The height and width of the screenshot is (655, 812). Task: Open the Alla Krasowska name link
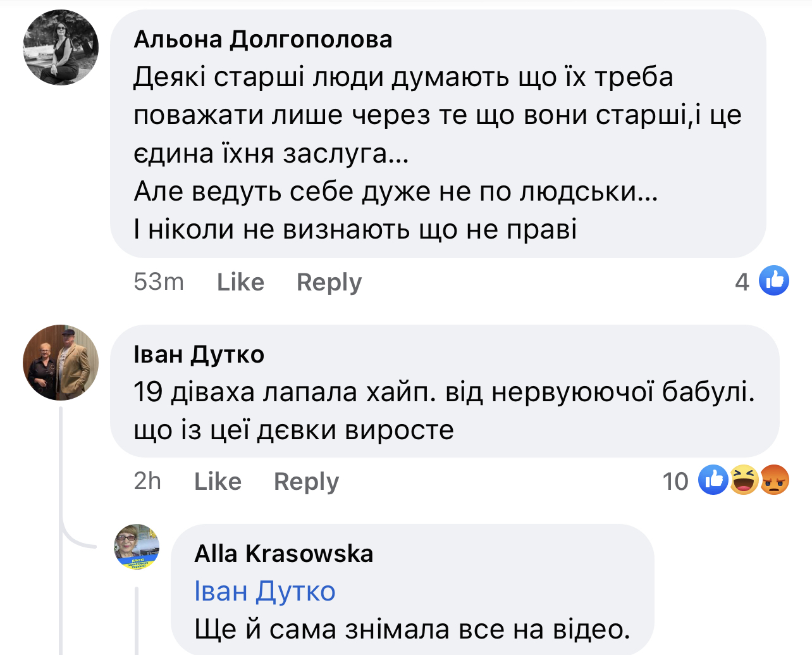pos(284,554)
